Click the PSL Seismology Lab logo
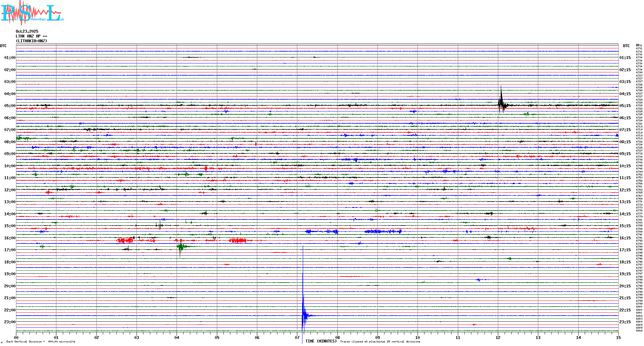Viewport: 644px width, 346px height. 32,13
